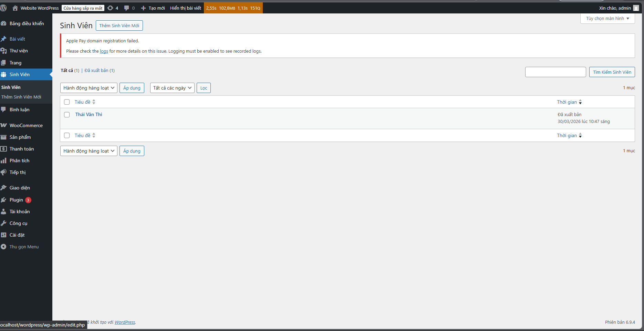
Task: Sort by top Thời gian column arrows
Action: 580,102
